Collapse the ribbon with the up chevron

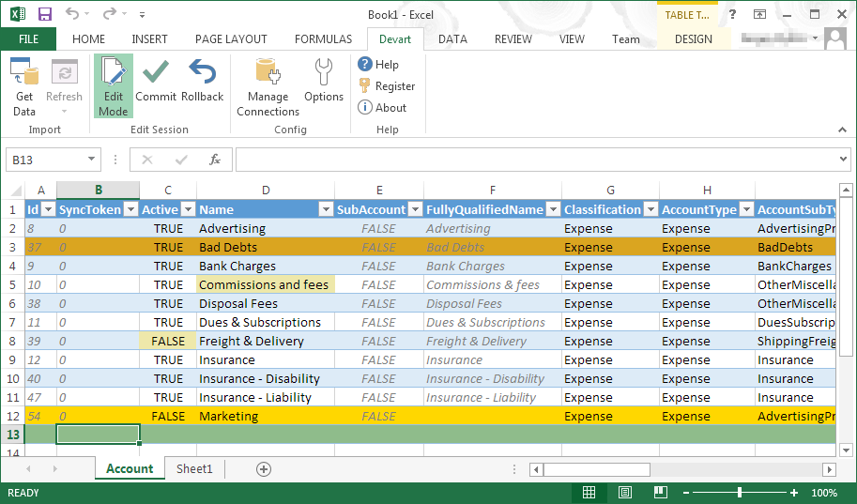tap(842, 130)
